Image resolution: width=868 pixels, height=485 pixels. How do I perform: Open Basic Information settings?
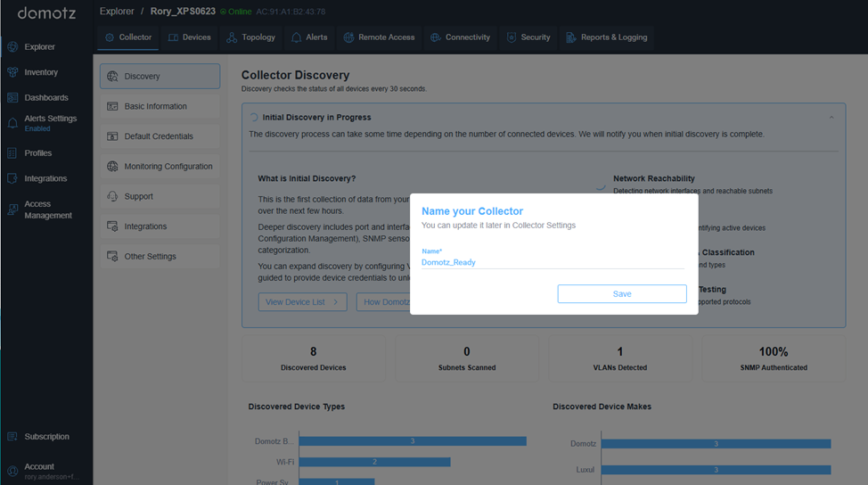160,106
